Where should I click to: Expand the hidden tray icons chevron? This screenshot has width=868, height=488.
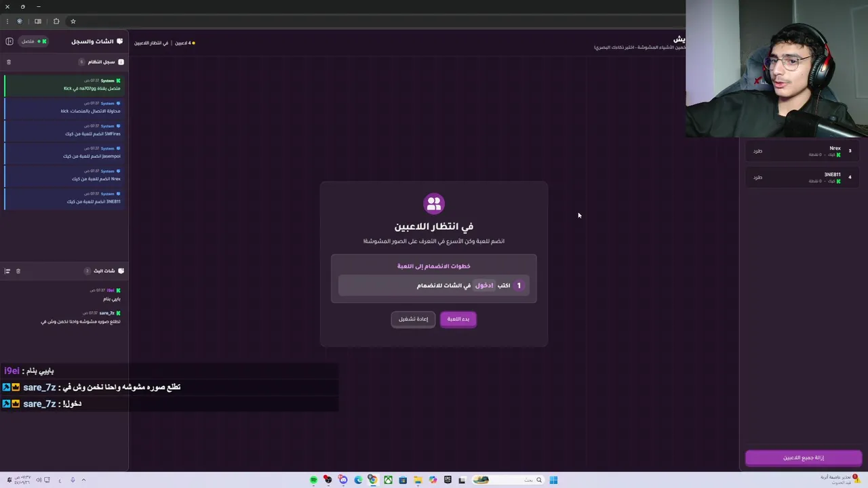tap(83, 480)
